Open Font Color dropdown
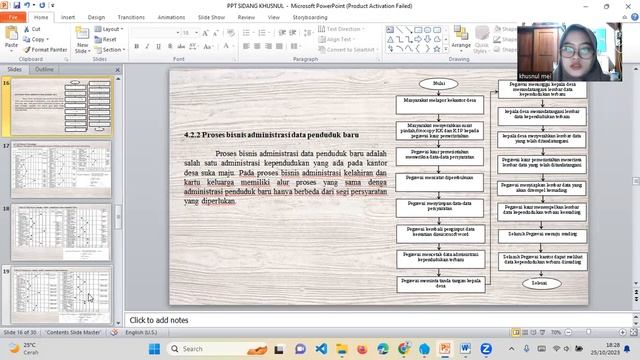640x360 pixels. point(232,47)
